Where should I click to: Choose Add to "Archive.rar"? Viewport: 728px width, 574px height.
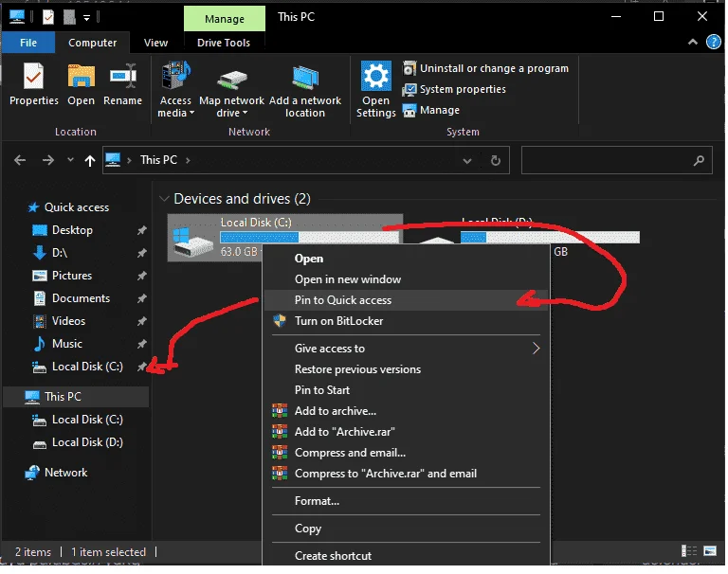click(406, 432)
